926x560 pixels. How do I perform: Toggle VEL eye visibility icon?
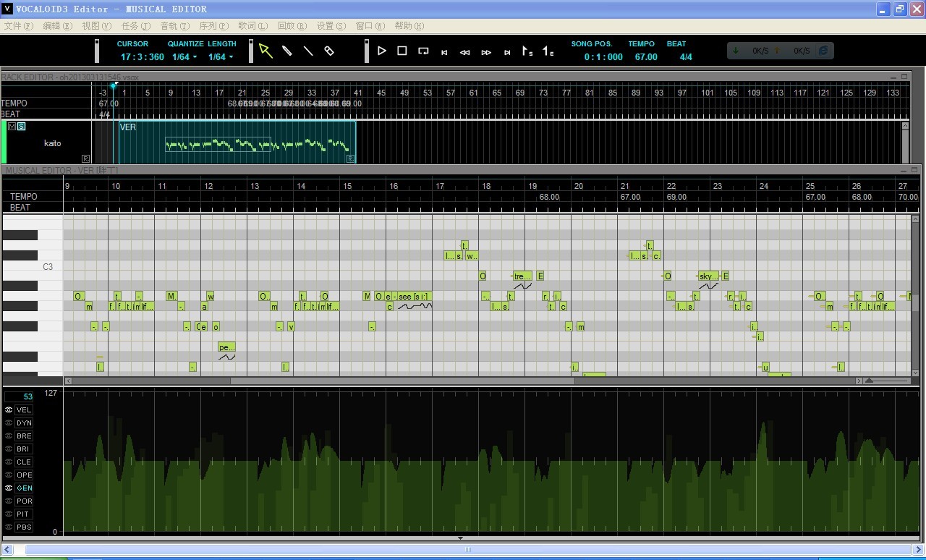click(9, 410)
